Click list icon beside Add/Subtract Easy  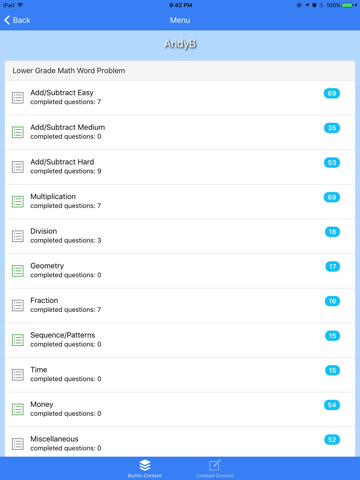18,98
